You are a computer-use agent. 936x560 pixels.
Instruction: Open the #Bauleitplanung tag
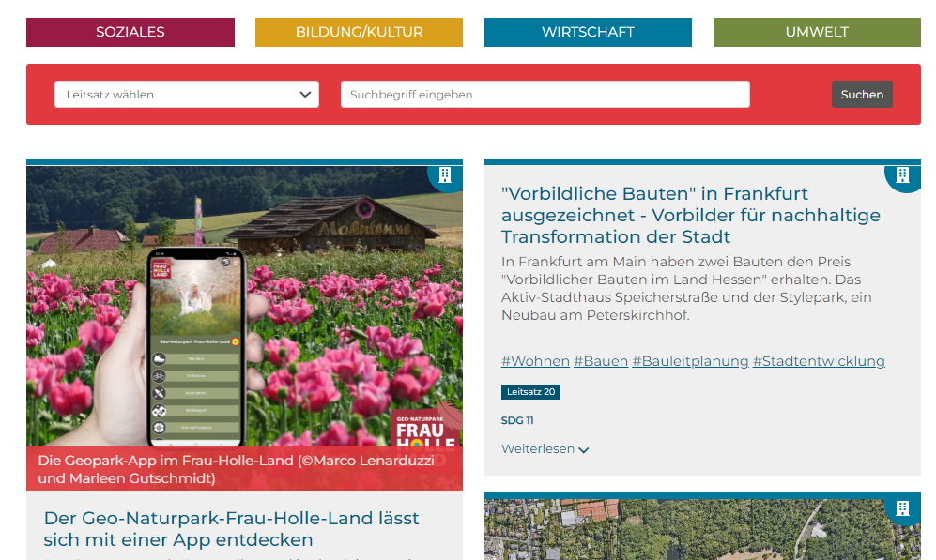(x=690, y=361)
